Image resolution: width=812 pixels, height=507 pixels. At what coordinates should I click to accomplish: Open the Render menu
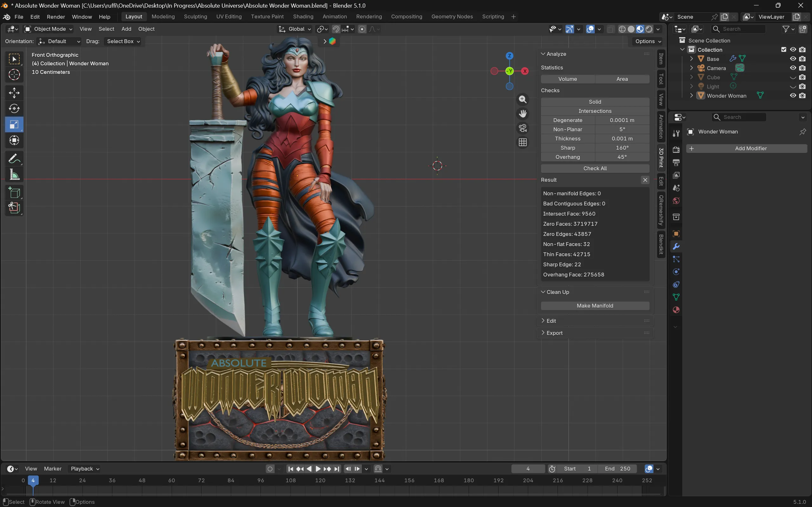coord(56,17)
